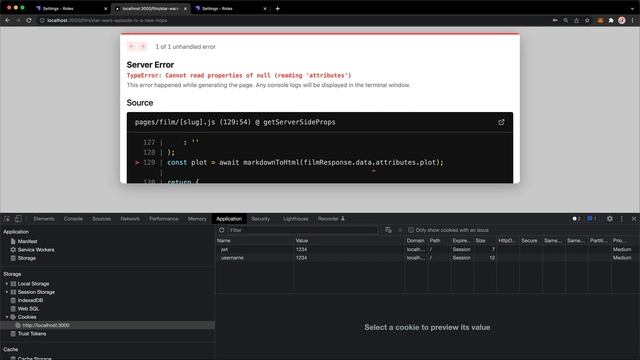
Task: Click the Web SQL database icon
Action: pos(13,309)
